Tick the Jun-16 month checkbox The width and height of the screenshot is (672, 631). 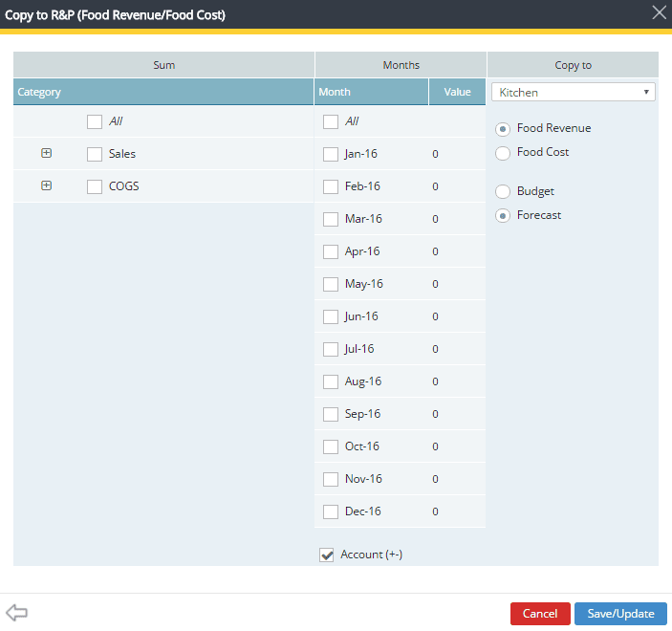(331, 316)
